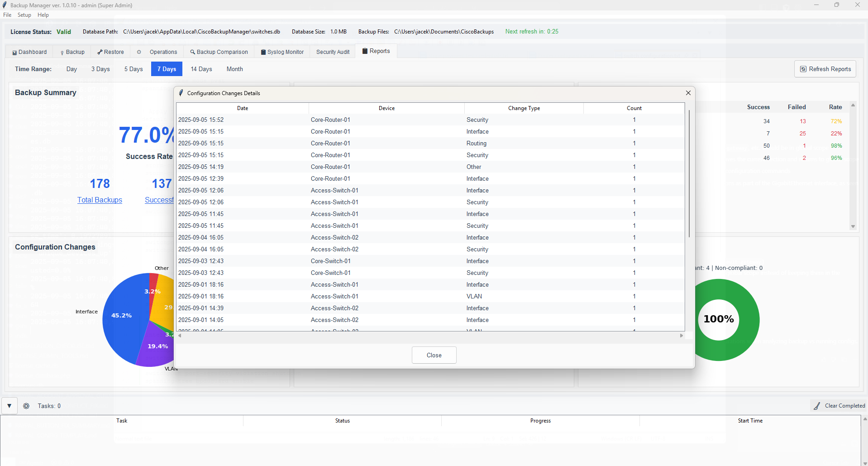Click the Dashboard tab icon
This screenshot has height=466, width=868.
tap(14, 53)
